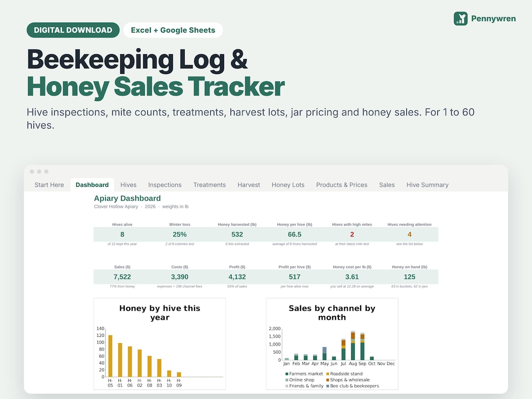This screenshot has height=399, width=532.
Task: Click the Excel + Google Sheets pill
Action: pos(173,30)
